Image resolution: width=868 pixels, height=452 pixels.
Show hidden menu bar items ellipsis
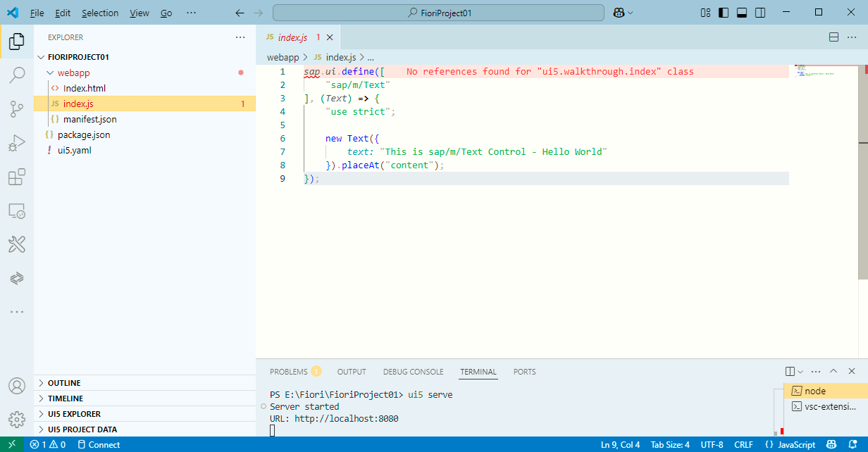point(191,13)
